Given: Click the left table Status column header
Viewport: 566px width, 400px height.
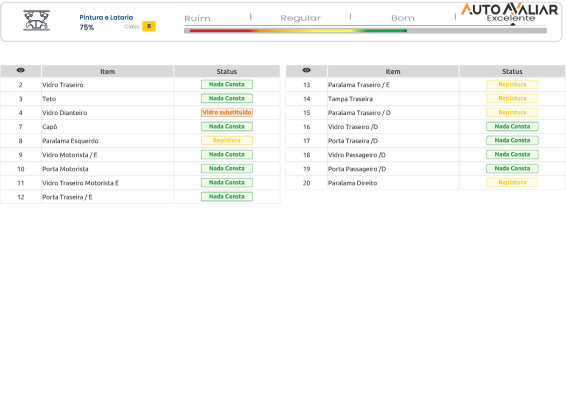Looking at the screenshot, I should click(227, 71).
